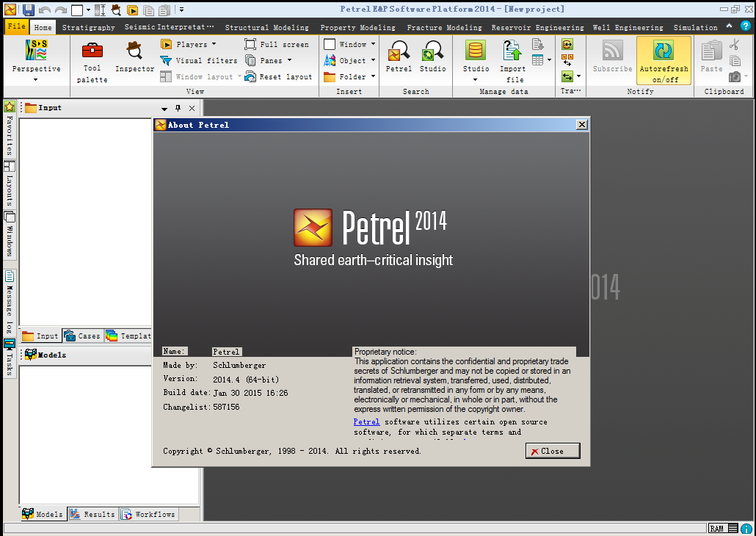Toggle the pin on the Input pane

tap(178, 108)
